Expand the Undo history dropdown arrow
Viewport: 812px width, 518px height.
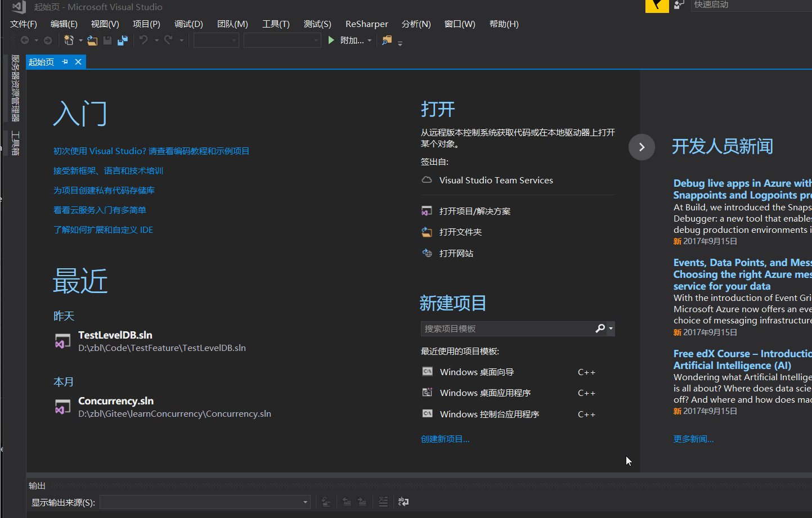(156, 40)
